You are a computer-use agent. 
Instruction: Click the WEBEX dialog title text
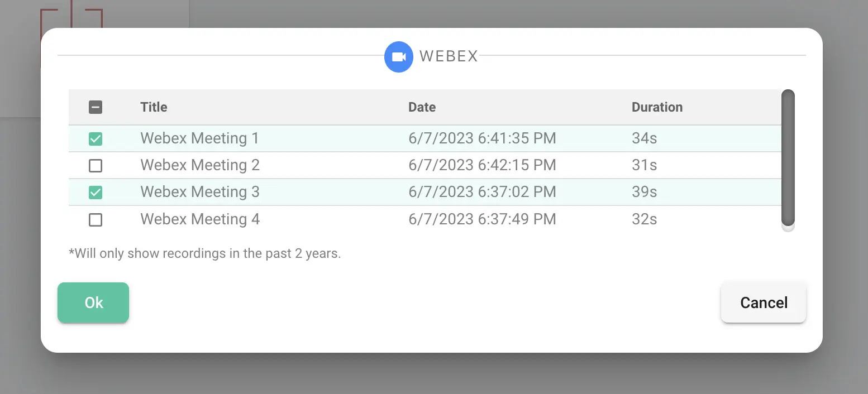pyautogui.click(x=449, y=56)
